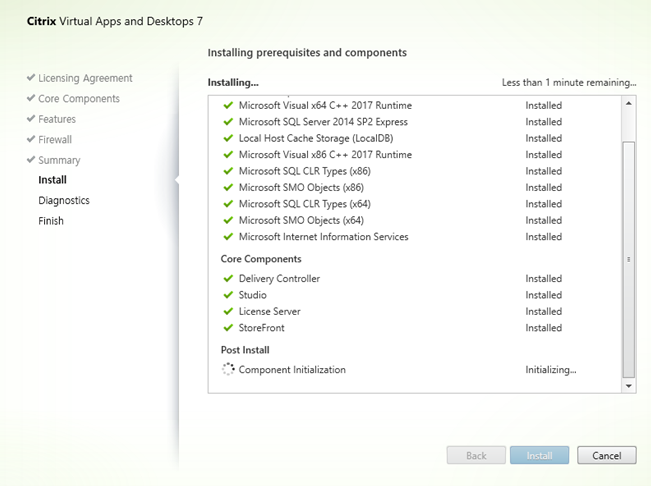
Task: Click Installed status for StoreFront
Action: pyautogui.click(x=543, y=328)
